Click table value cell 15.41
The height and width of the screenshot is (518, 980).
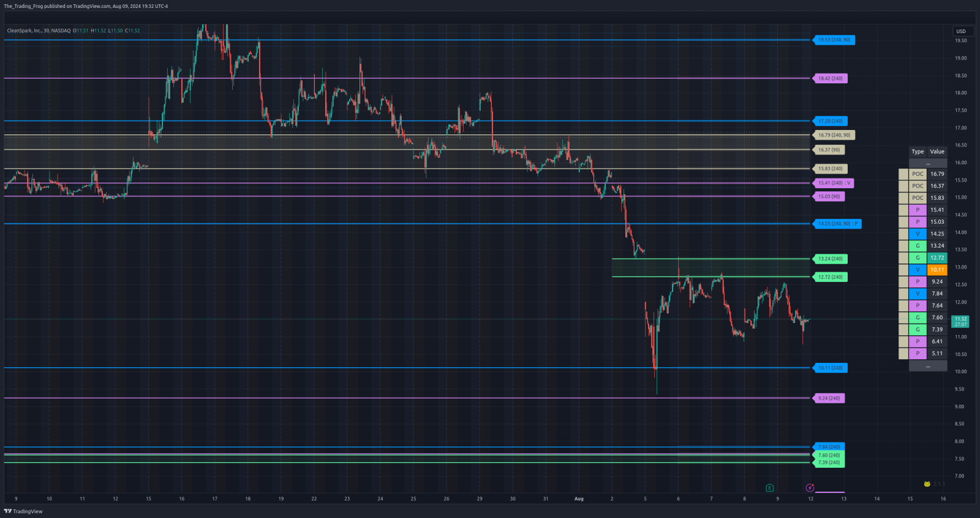(937, 210)
